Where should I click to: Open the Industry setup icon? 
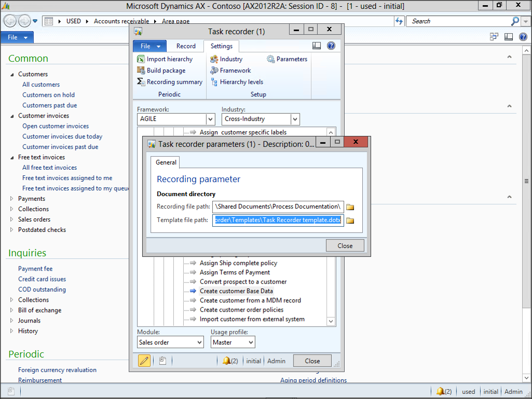[214, 59]
